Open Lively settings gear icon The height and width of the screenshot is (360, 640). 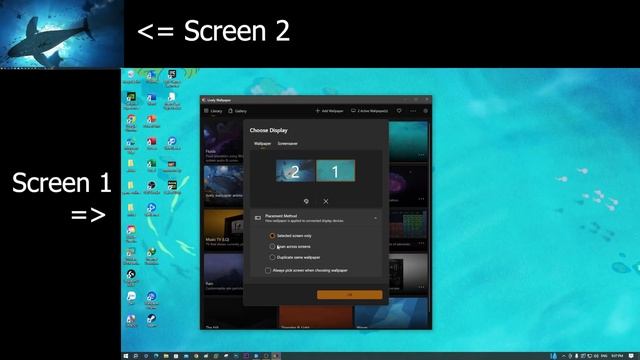tap(426, 111)
